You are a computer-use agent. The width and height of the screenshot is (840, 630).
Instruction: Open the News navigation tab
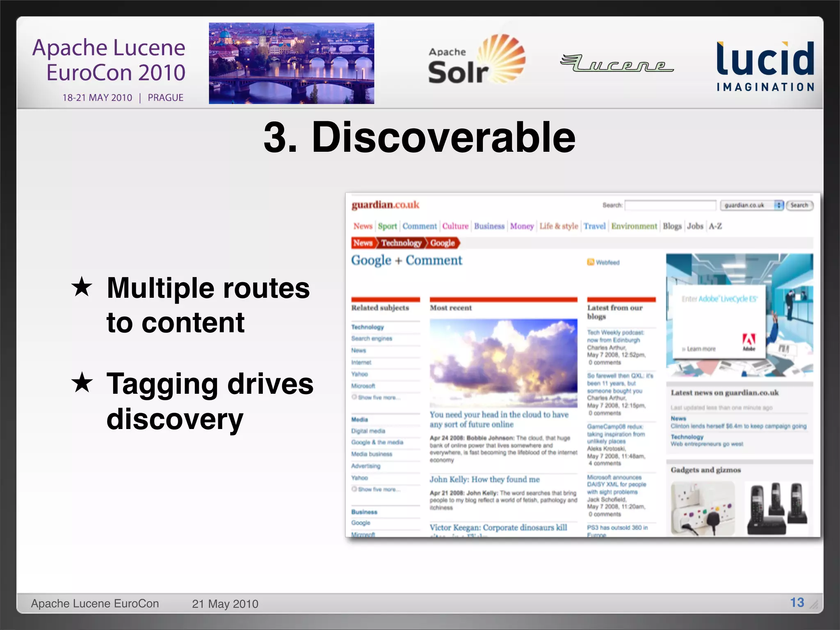click(363, 226)
